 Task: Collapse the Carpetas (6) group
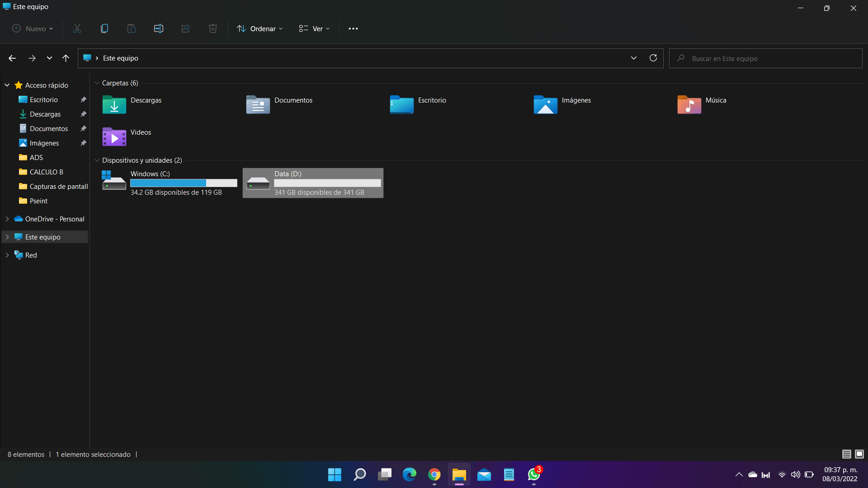[97, 83]
